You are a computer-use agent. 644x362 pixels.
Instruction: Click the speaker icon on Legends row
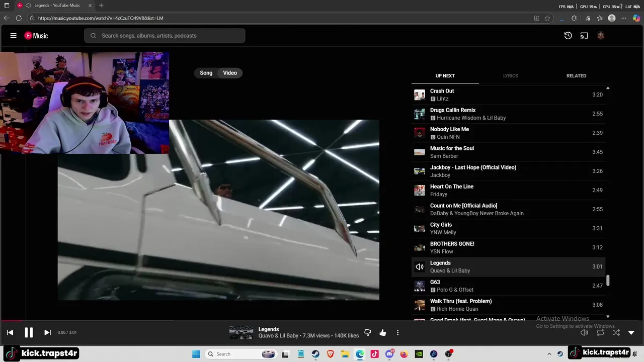pyautogui.click(x=419, y=266)
